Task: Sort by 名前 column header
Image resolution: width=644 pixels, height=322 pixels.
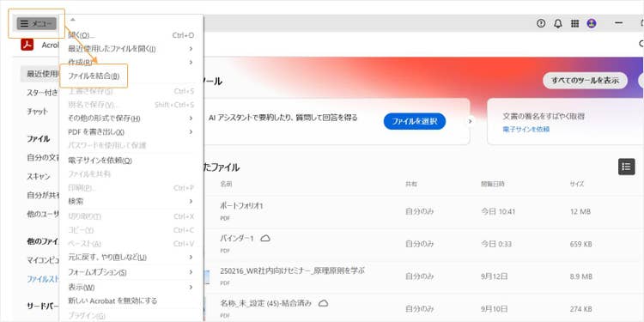Action: pos(226,184)
